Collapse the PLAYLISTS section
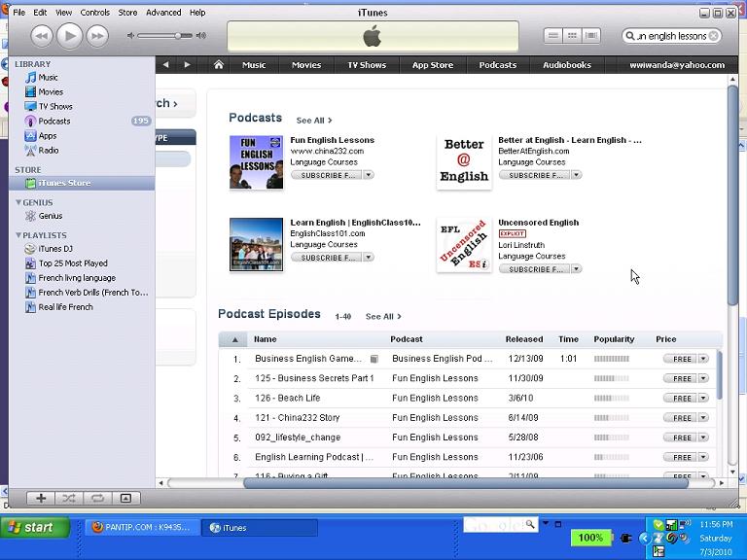 tap(18, 235)
